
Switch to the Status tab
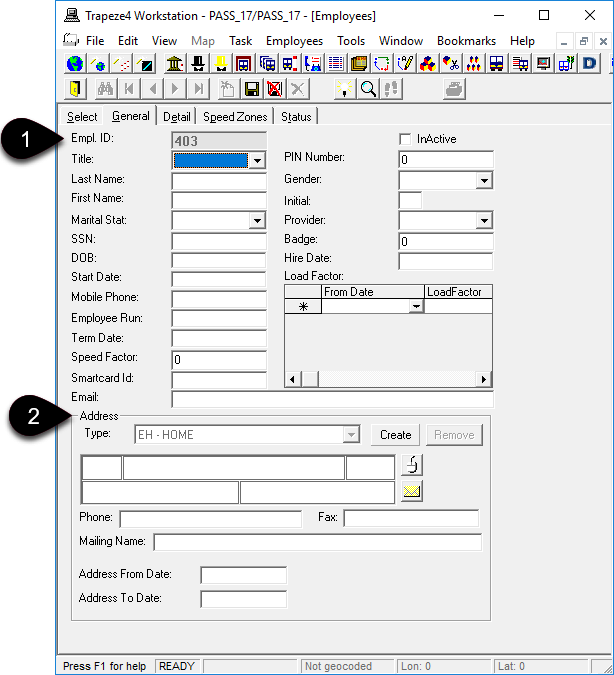(296, 117)
